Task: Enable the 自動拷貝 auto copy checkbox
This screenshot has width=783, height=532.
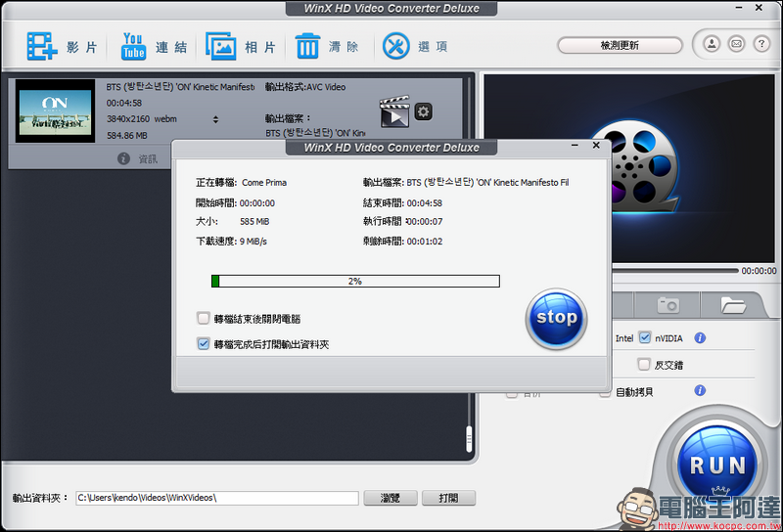Action: click(x=605, y=392)
